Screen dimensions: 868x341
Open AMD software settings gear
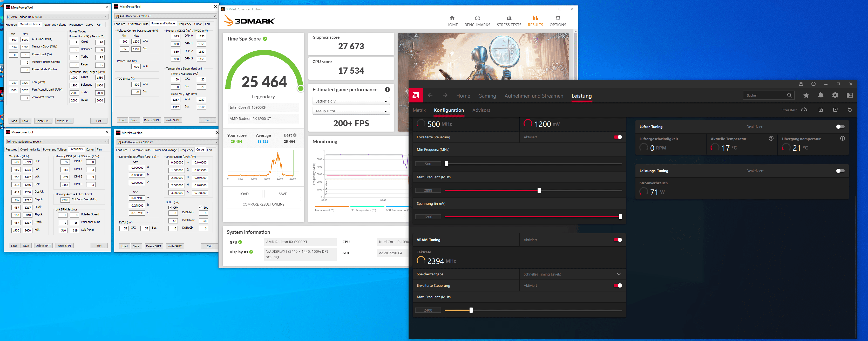835,95
